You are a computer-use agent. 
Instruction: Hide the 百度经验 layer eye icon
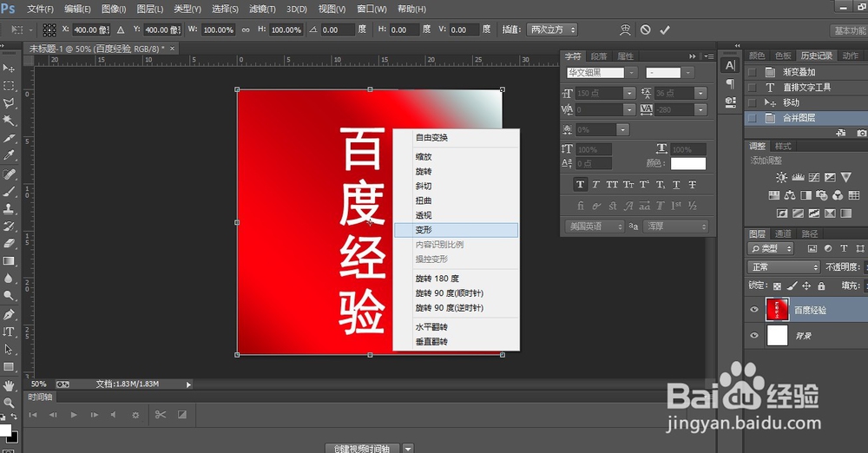coord(754,310)
